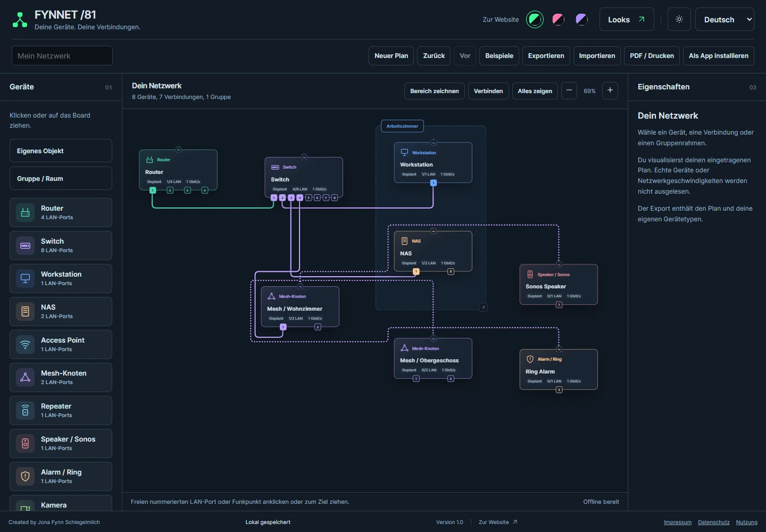Click LAN port 8 on the Switch node

point(335,197)
